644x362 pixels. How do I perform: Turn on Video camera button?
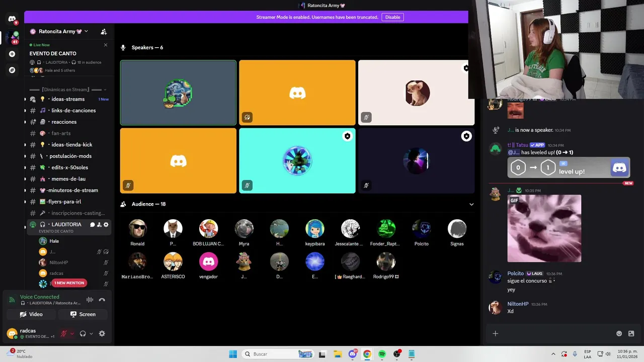click(31, 314)
